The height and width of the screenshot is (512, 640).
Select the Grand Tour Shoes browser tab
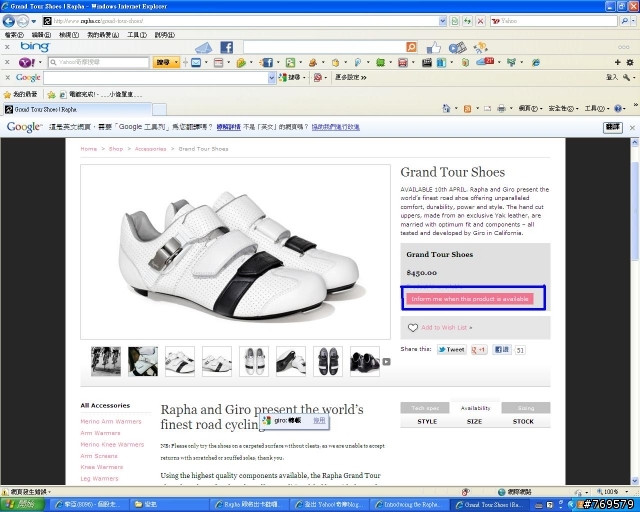(77, 109)
